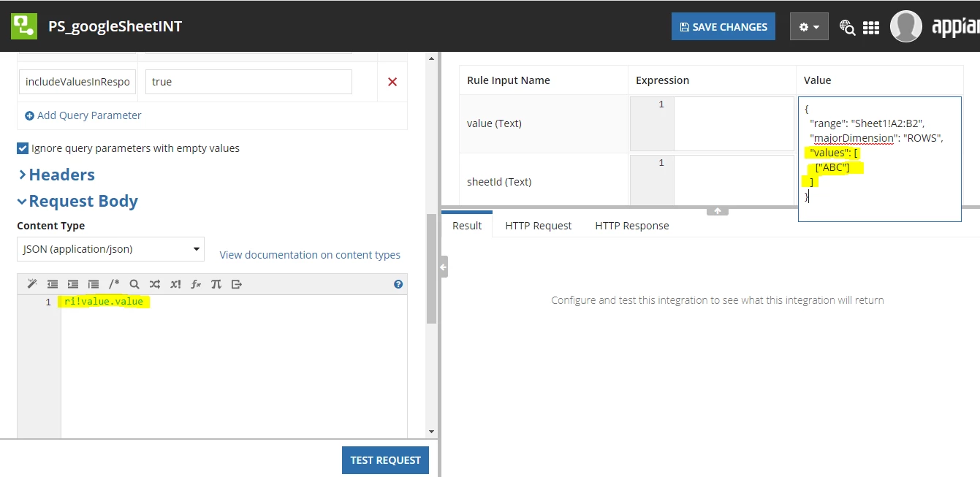Switch to the HTTP Response tab

click(632, 226)
